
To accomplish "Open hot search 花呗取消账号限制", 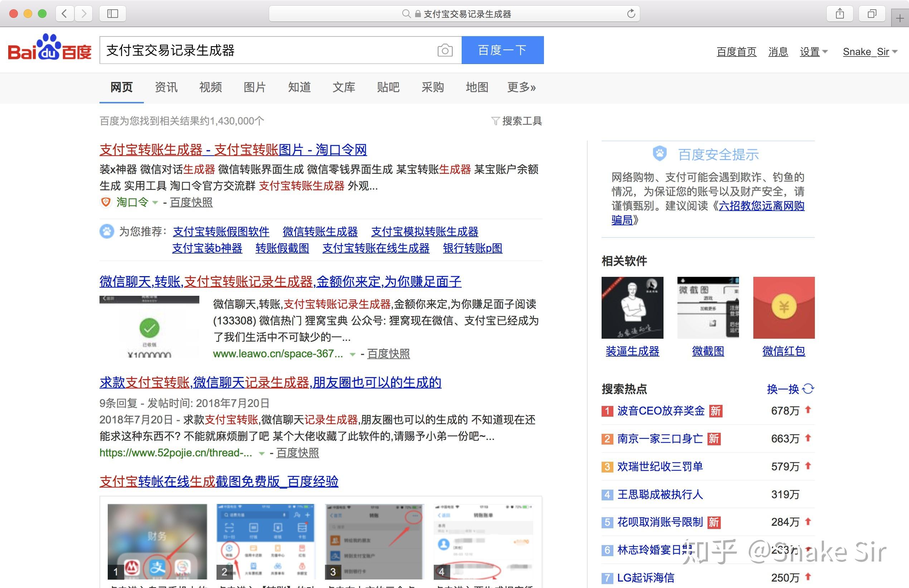I will [660, 522].
